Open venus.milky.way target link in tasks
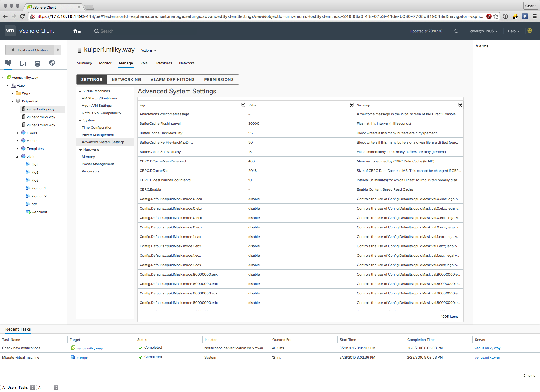This screenshot has width=540, height=392. (89, 348)
